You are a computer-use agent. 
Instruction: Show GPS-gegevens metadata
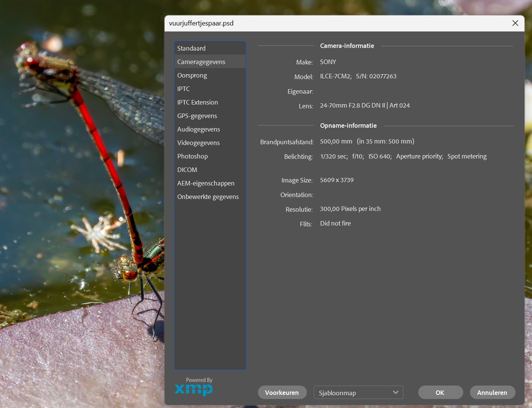210,116
